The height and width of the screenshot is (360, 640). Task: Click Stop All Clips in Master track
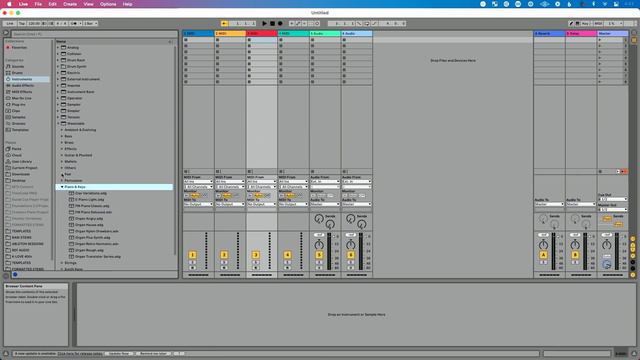(x=600, y=172)
